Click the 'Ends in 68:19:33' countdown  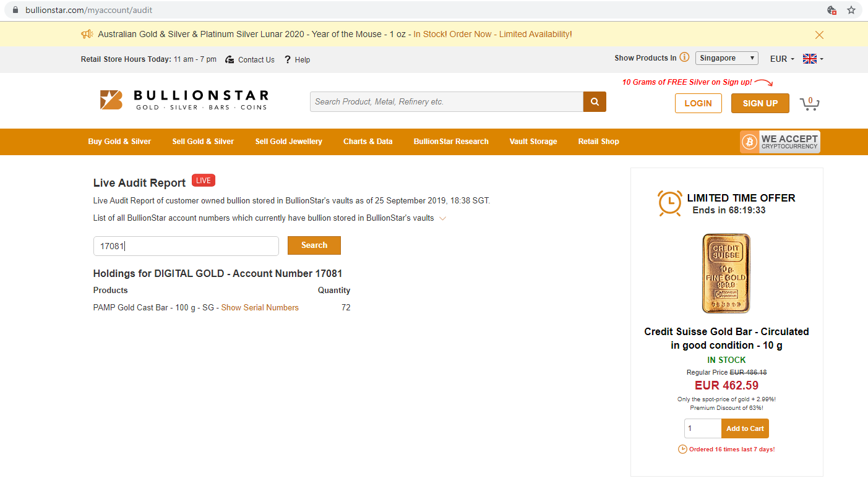pyautogui.click(x=729, y=210)
